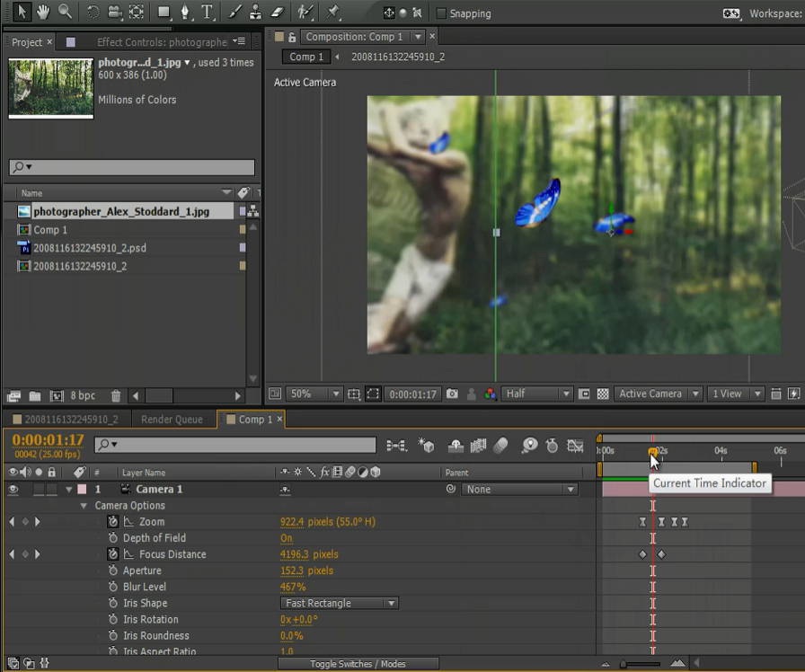The image size is (805, 672).
Task: Click the snapshot camera icon
Action: (452, 393)
